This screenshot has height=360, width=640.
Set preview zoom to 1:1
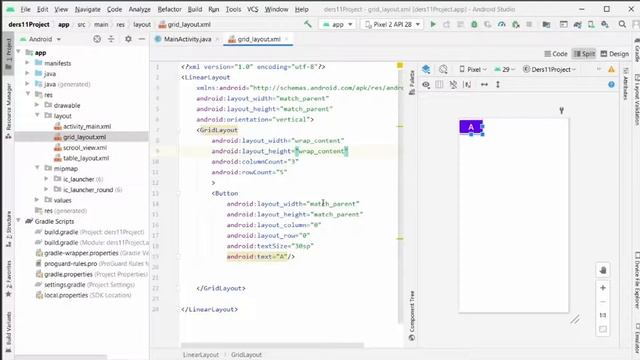(x=603, y=315)
